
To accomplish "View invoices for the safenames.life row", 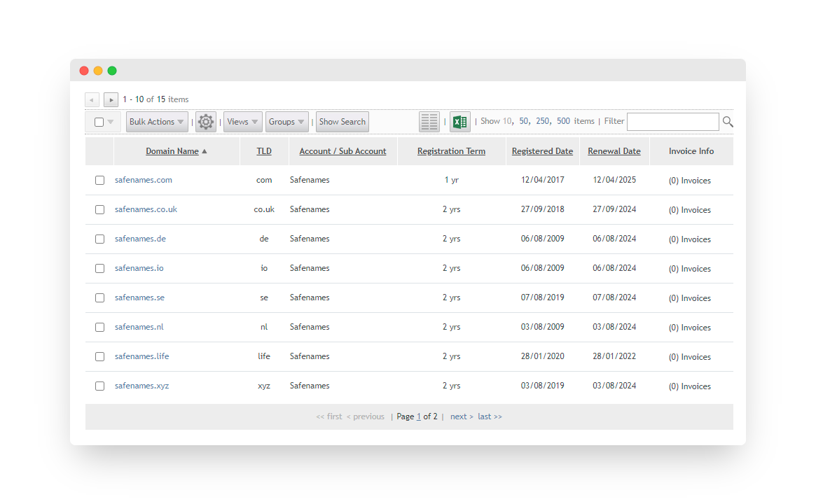I will [x=689, y=357].
